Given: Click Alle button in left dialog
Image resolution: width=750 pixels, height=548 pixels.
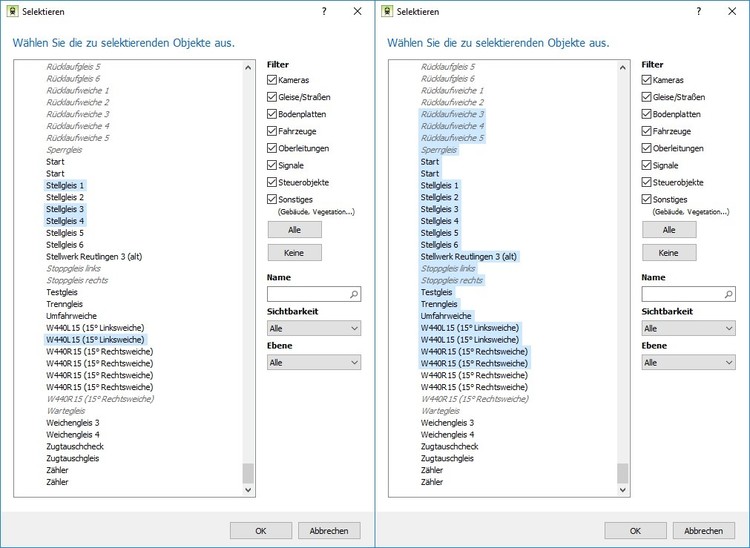Looking at the screenshot, I should (295, 230).
